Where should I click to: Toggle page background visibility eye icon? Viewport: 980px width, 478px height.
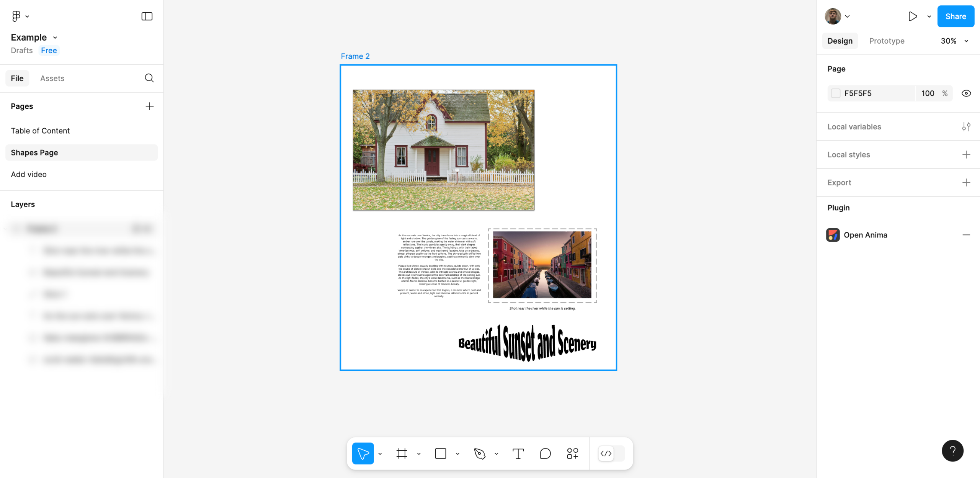966,93
